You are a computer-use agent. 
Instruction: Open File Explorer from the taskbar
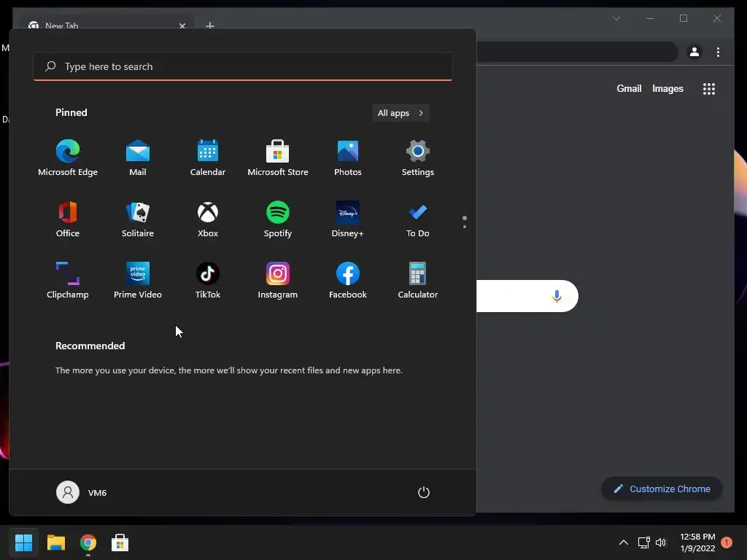(x=55, y=542)
